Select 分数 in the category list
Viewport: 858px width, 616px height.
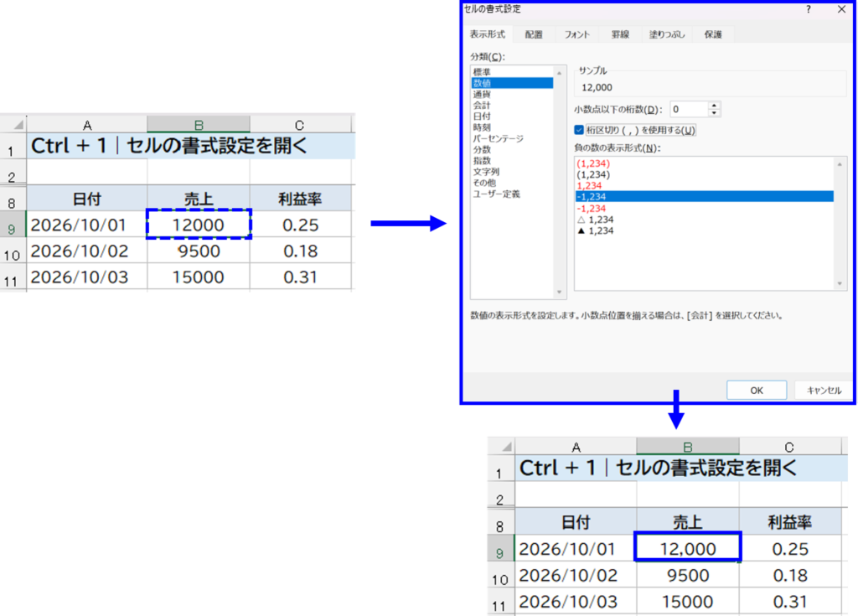tap(512, 149)
